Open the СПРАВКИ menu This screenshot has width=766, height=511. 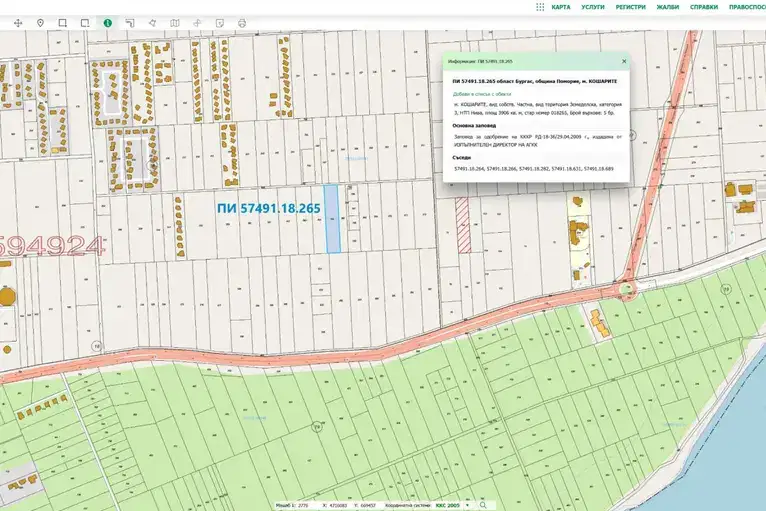pos(704,7)
